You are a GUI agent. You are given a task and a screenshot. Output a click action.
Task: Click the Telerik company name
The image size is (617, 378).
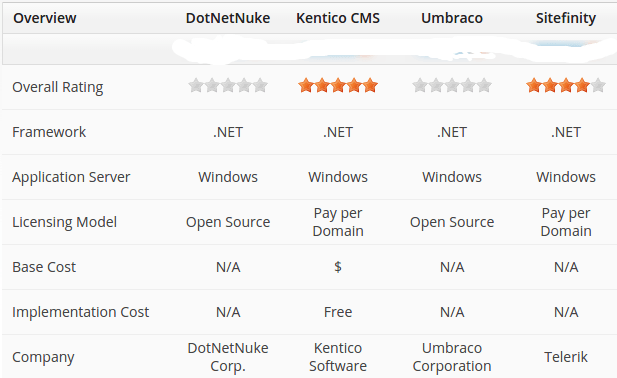566,357
